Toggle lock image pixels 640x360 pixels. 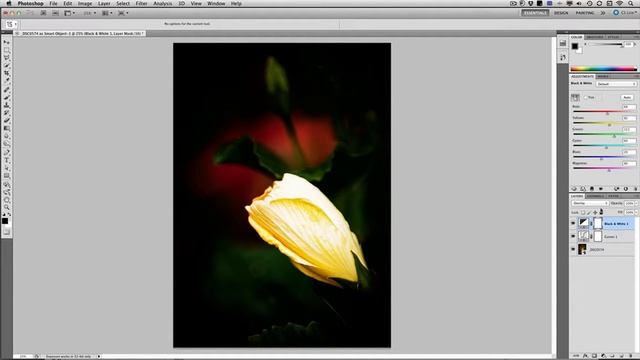pos(589,212)
